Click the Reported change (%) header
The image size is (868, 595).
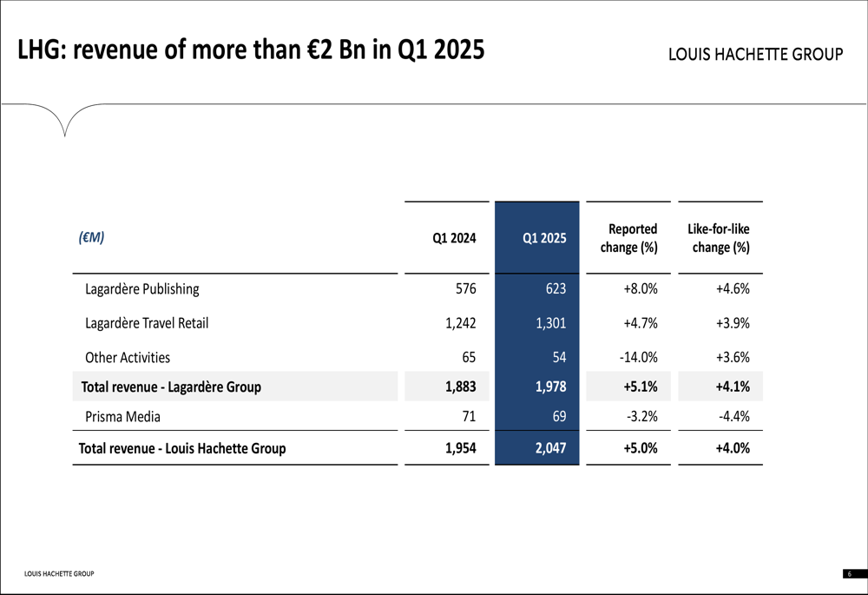629,238
